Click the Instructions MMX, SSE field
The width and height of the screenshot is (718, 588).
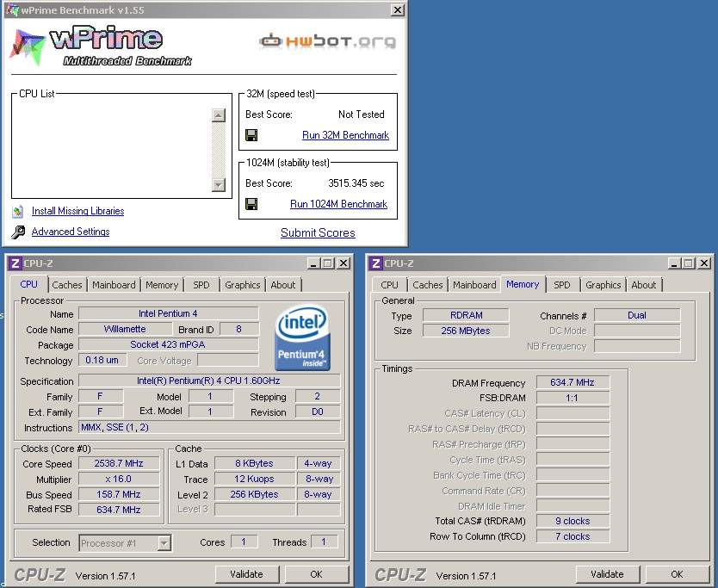(x=209, y=427)
